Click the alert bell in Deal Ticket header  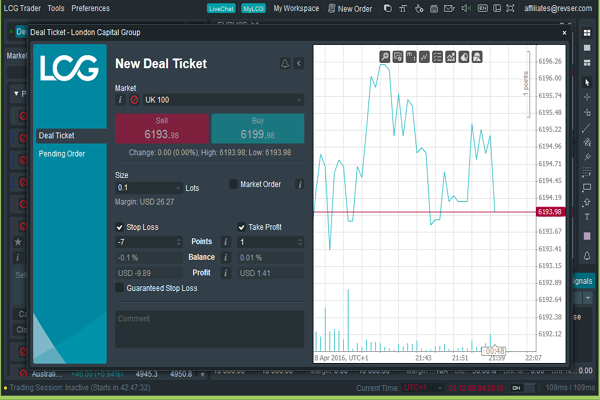pos(285,64)
